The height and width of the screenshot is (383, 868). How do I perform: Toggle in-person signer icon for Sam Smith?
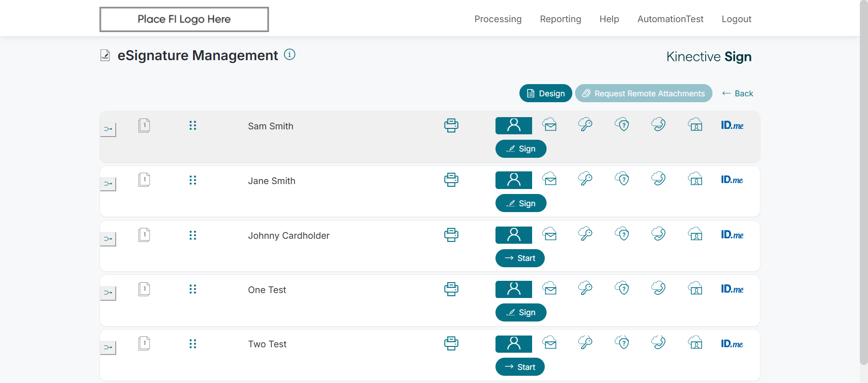coord(514,125)
